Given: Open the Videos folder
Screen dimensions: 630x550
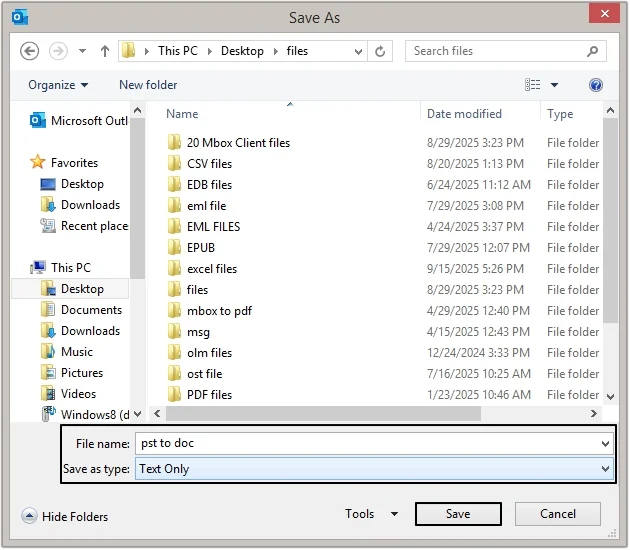Looking at the screenshot, I should click(68, 394).
